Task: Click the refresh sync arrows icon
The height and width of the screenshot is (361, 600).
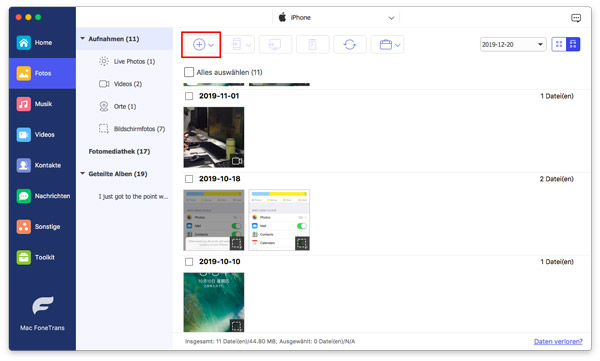Action: [x=350, y=44]
